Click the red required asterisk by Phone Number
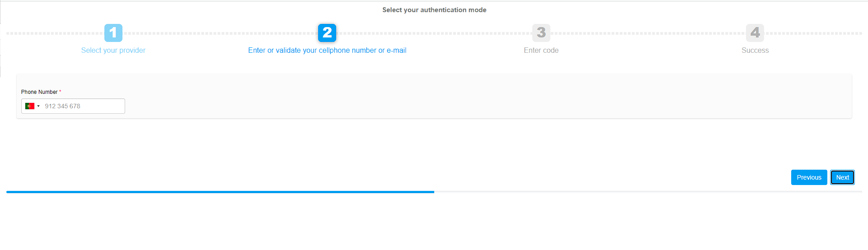 pyautogui.click(x=60, y=92)
